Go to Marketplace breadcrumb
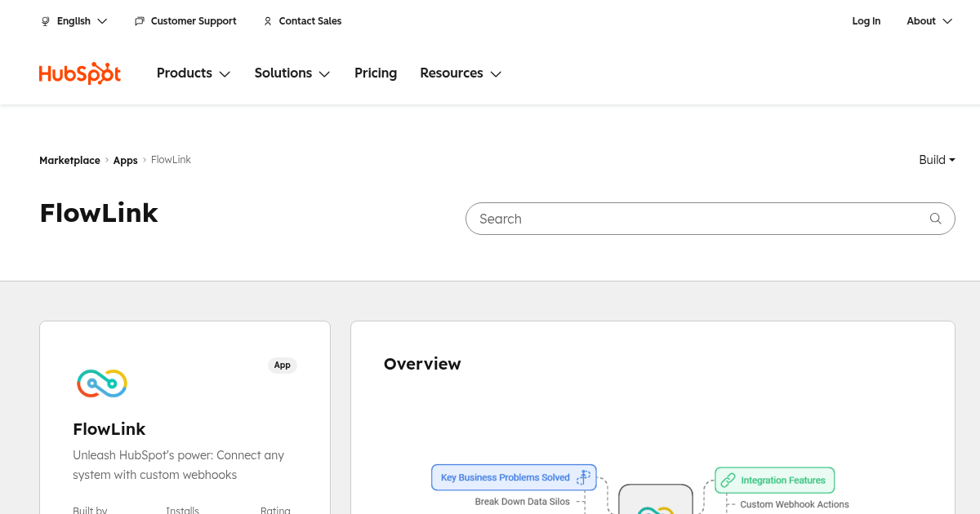Image resolution: width=980 pixels, height=514 pixels. tap(69, 160)
